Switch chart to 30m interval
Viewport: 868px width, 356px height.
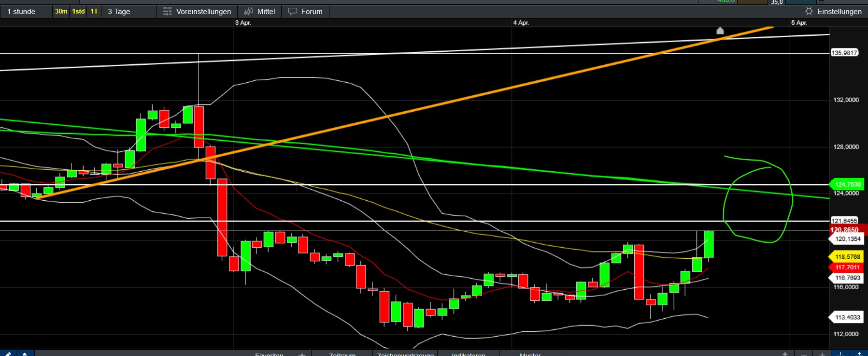pyautogui.click(x=61, y=12)
